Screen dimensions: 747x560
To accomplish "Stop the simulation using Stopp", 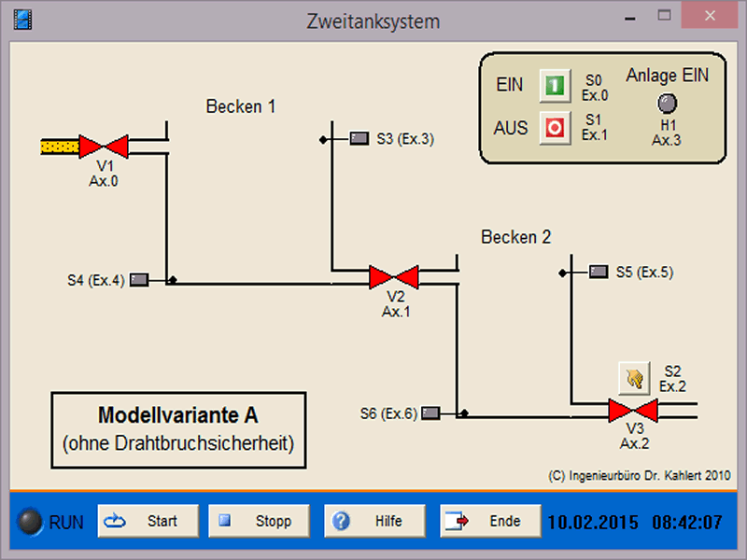I will 259,521.
